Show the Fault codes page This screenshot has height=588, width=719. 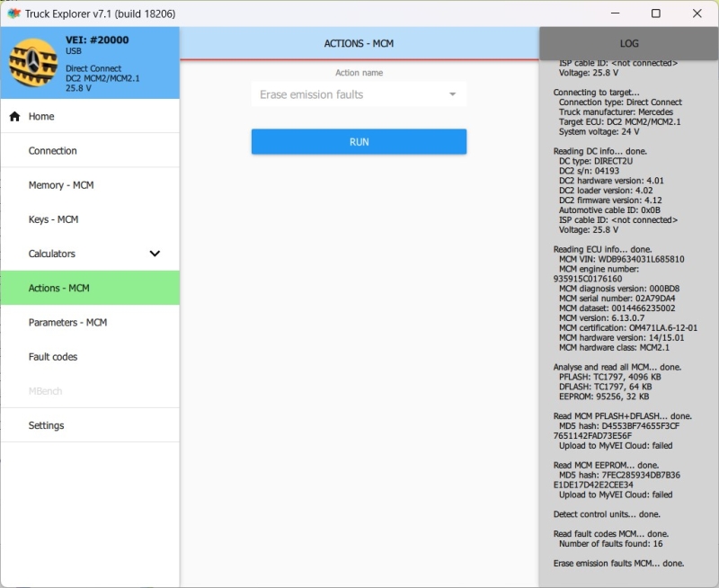pos(91,357)
